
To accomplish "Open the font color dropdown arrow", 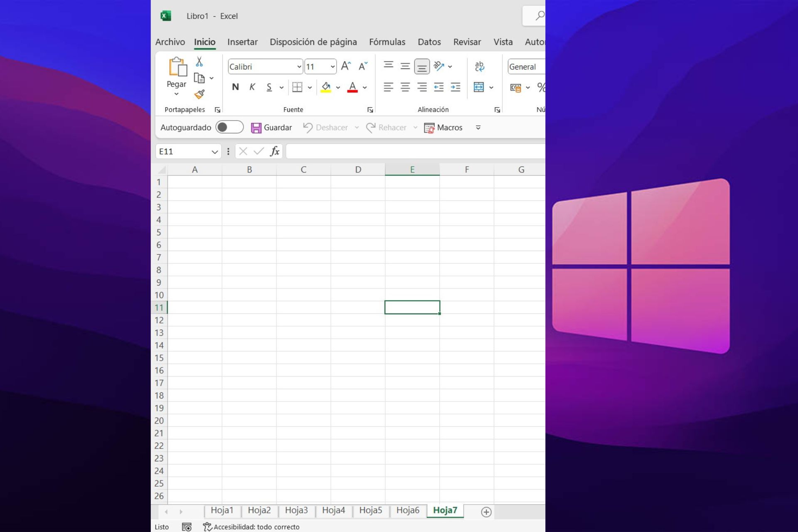I will [365, 88].
